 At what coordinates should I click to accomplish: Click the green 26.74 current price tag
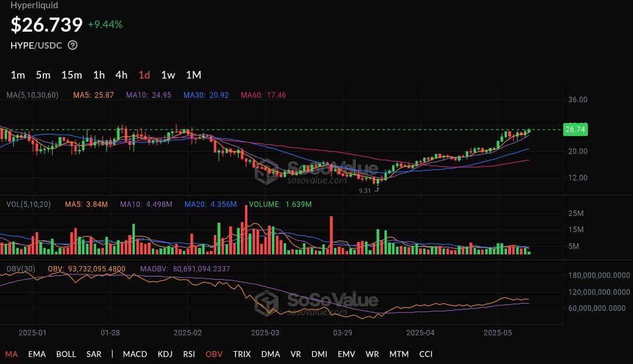point(576,130)
